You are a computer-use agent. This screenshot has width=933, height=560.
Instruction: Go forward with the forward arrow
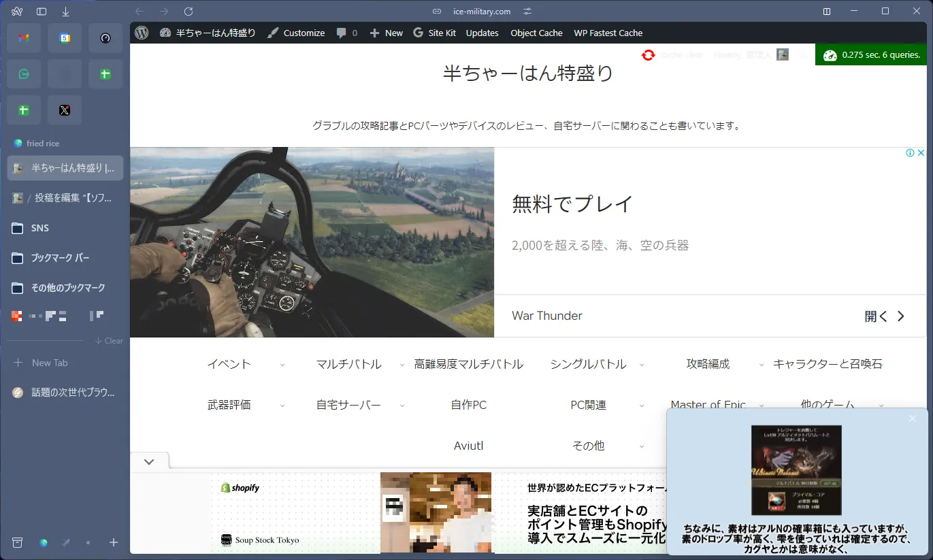[164, 12]
